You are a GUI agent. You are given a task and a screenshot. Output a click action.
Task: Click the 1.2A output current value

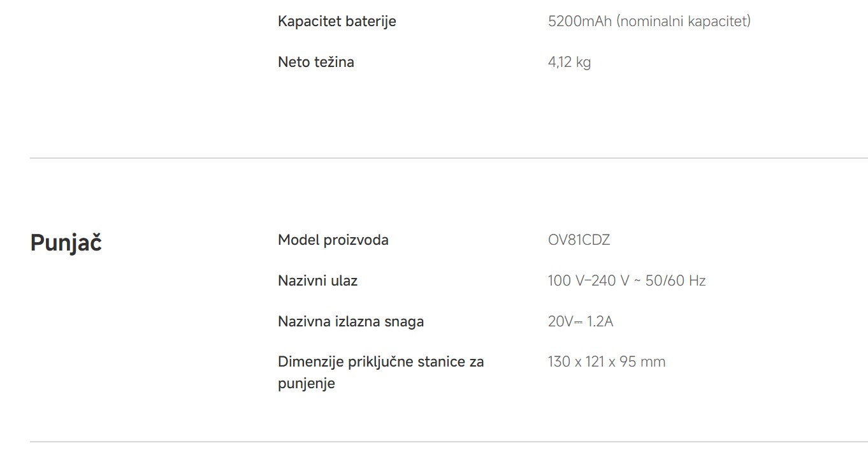600,321
